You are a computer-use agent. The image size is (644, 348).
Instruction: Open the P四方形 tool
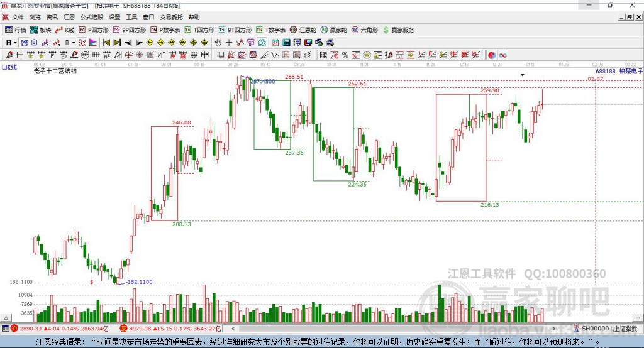click(x=94, y=30)
